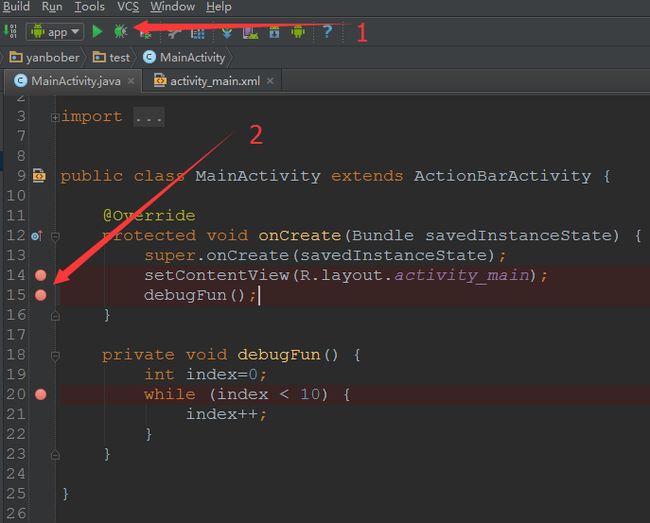650x523 pixels.
Task: Click the MainActivity.java tab class icon
Action: (20, 81)
